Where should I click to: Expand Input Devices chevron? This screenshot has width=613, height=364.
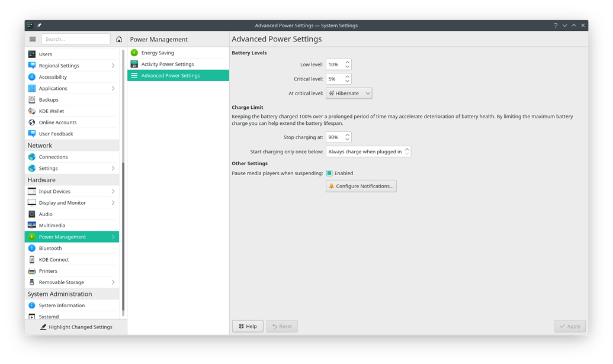[x=113, y=191]
